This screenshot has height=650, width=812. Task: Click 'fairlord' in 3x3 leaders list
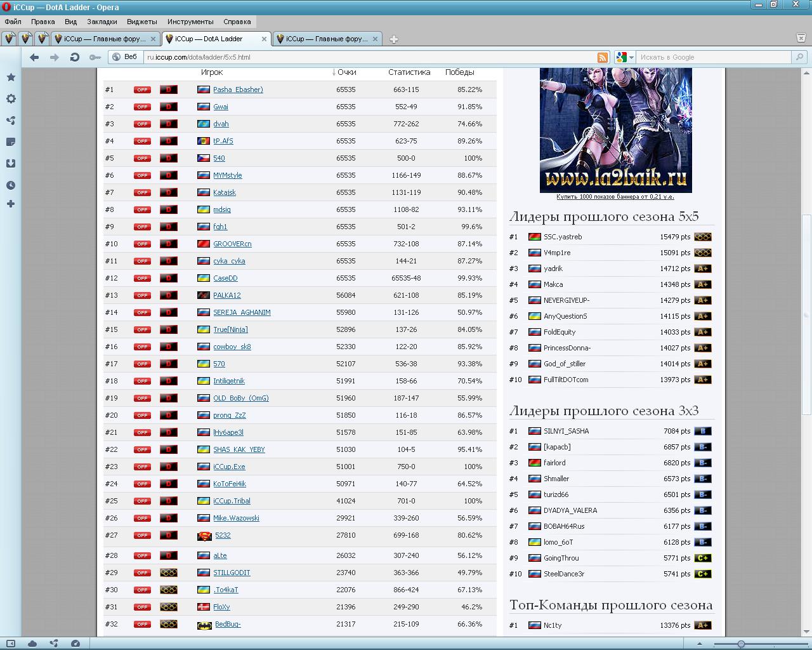point(554,463)
